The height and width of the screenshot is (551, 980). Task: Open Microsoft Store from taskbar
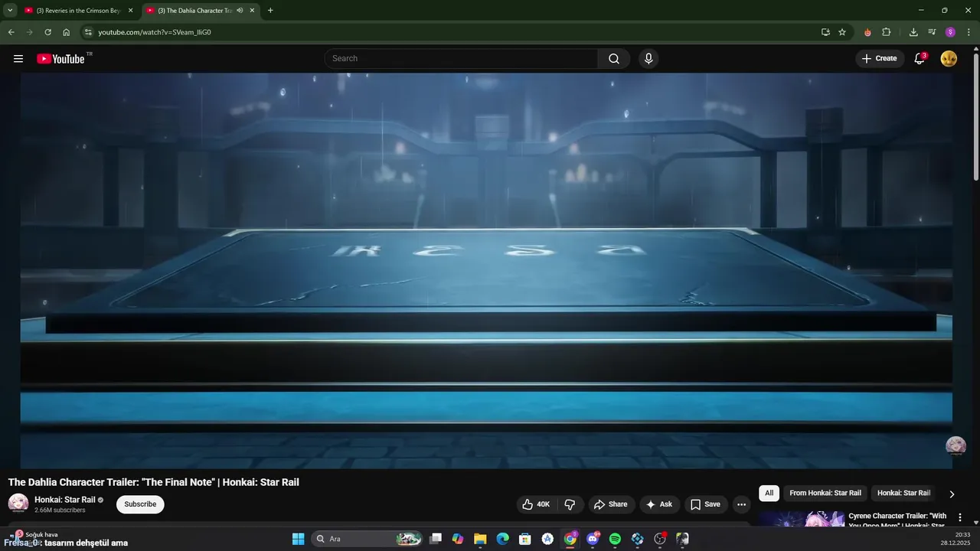(525, 539)
